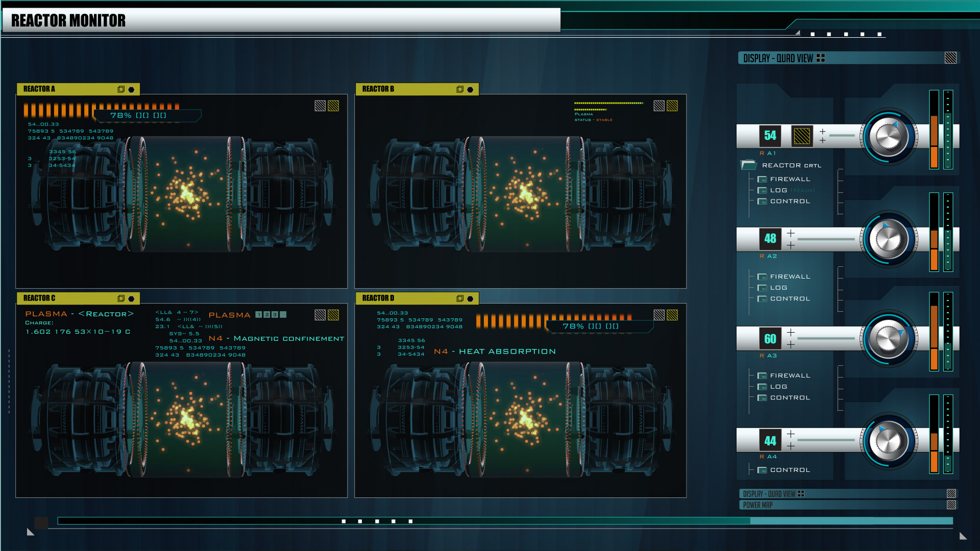Open the Reactor CRTL folder icon
This screenshot has height=551, width=980.
748,165
